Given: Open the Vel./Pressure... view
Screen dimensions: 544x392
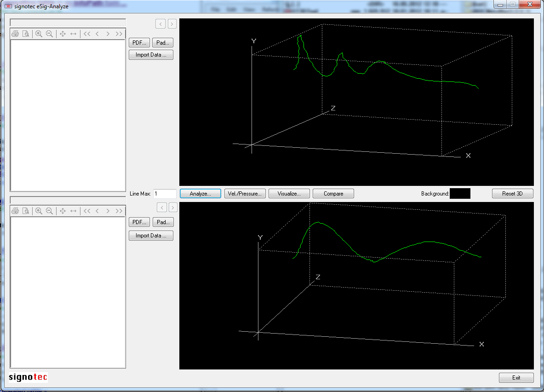Looking at the screenshot, I should pos(245,194).
